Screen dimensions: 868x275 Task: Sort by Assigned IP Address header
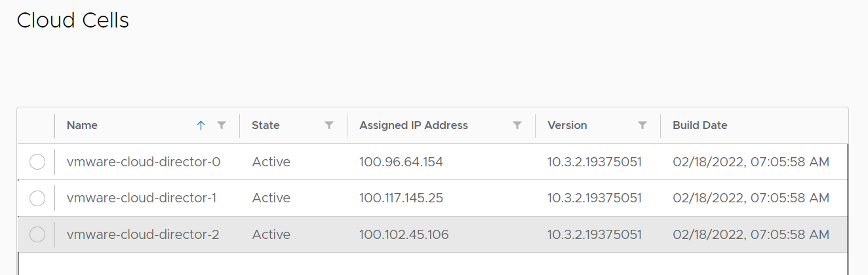click(414, 125)
